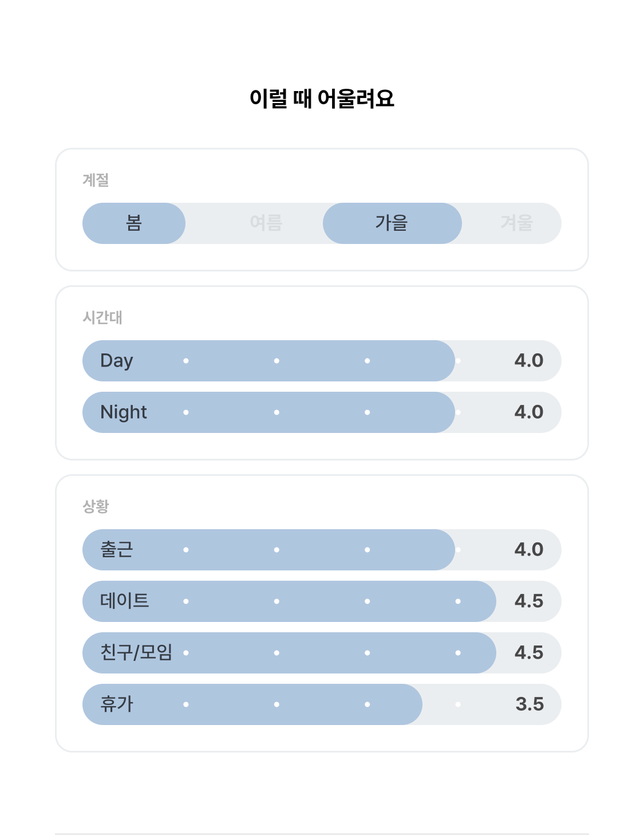The width and height of the screenshot is (644, 835).
Task: Click the 데이트 rating bar
Action: [x=322, y=601]
